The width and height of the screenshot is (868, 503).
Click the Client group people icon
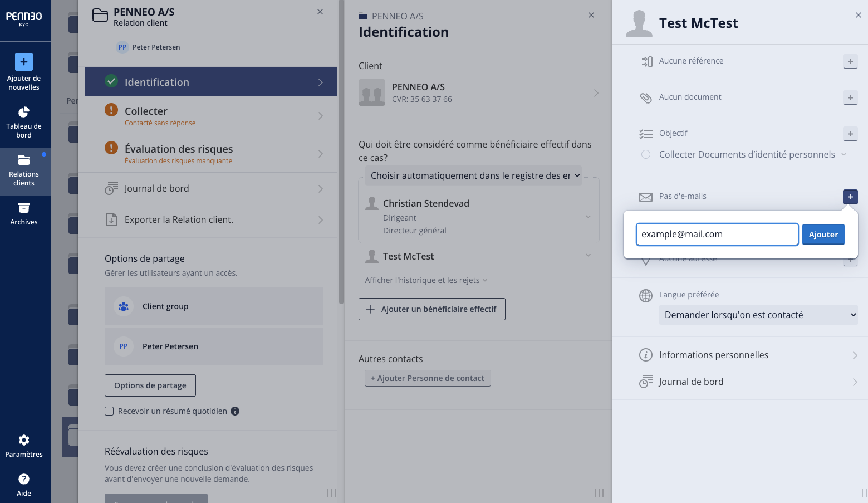(x=124, y=306)
